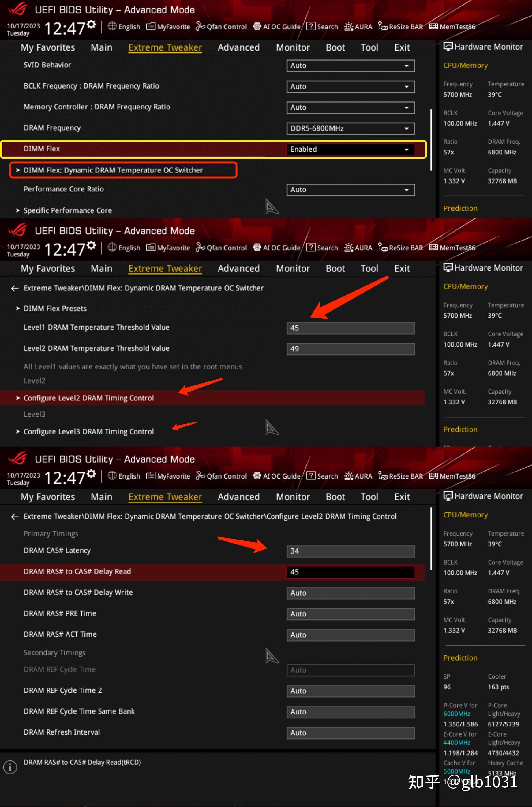Open MyFavorite in Level2 DRAM Timing screen

(x=168, y=476)
